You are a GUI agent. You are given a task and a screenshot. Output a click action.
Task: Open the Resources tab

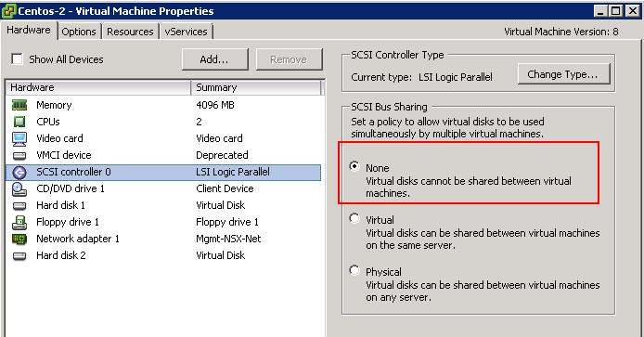[x=130, y=32]
